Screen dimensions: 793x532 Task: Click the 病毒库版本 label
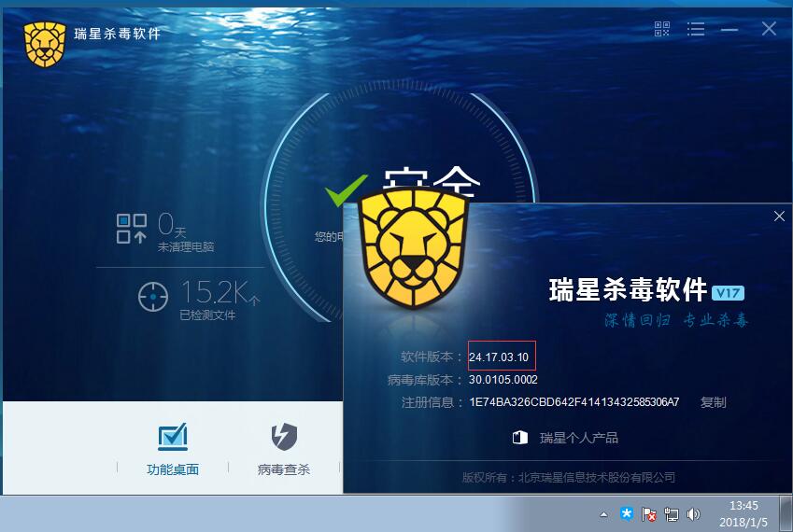click(x=420, y=380)
